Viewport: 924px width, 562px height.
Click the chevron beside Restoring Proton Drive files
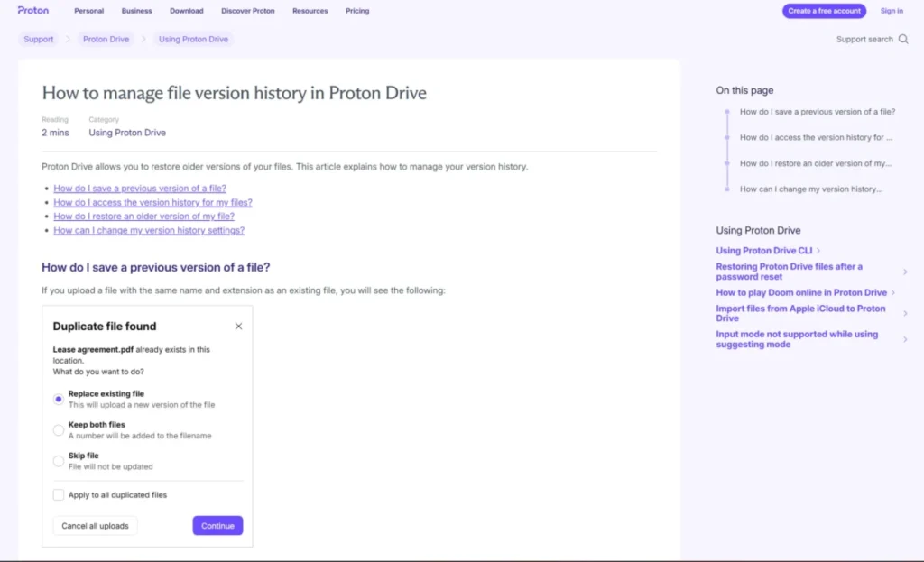[905, 272]
